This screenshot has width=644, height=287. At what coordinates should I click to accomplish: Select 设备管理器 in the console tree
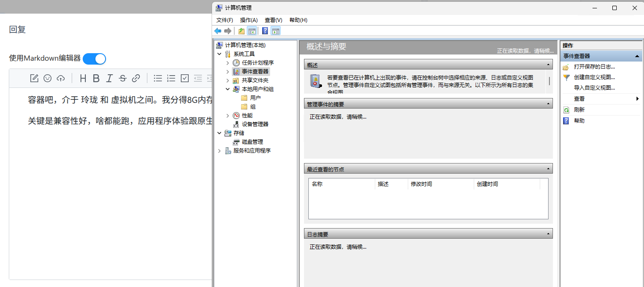click(255, 124)
